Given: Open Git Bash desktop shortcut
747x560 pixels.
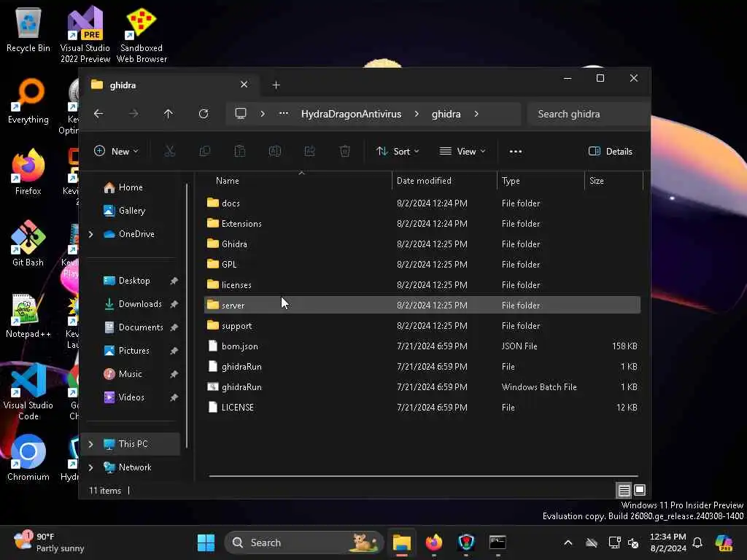Looking at the screenshot, I should point(28,244).
